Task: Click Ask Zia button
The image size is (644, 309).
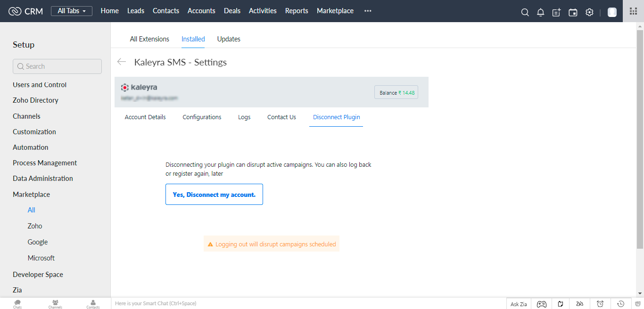Action: click(519, 304)
